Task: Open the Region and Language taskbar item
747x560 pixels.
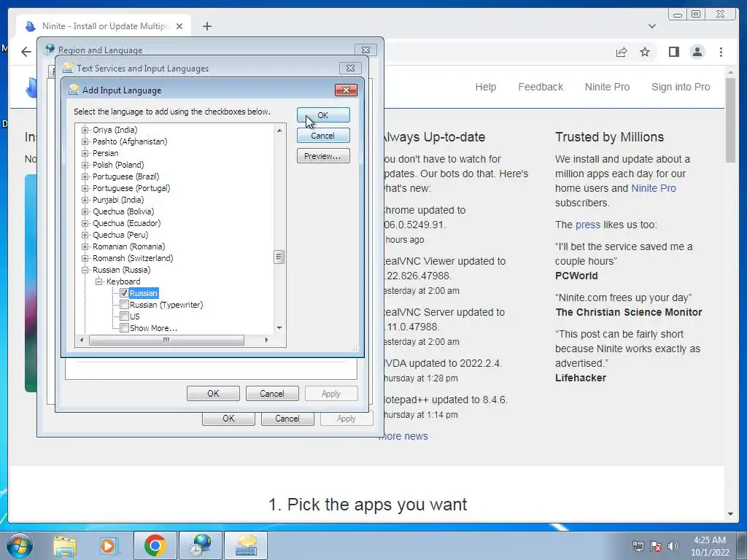Action: point(201,545)
